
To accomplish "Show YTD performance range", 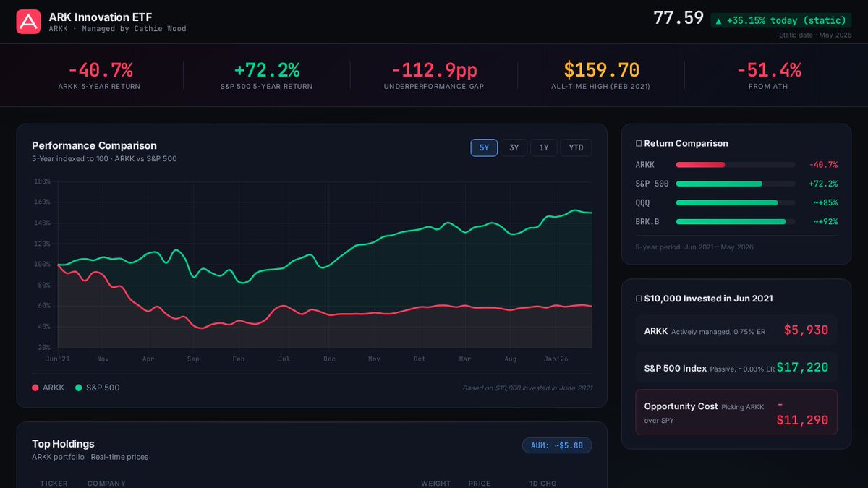I will 576,148.
